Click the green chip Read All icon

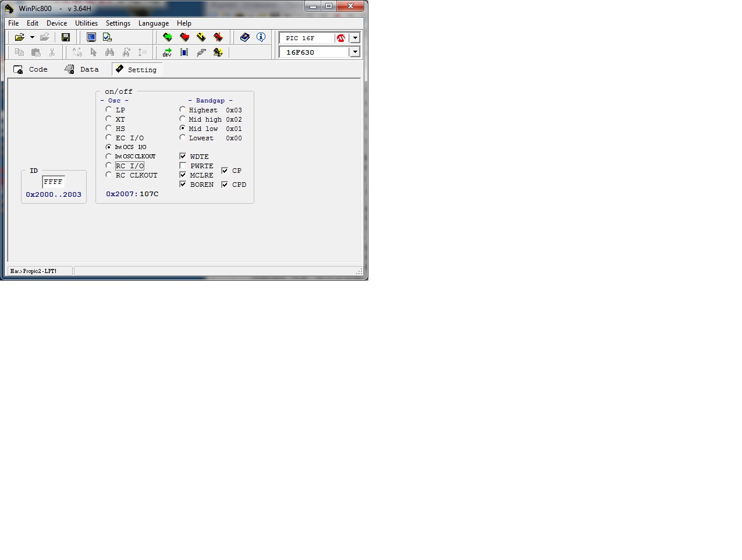(168, 37)
